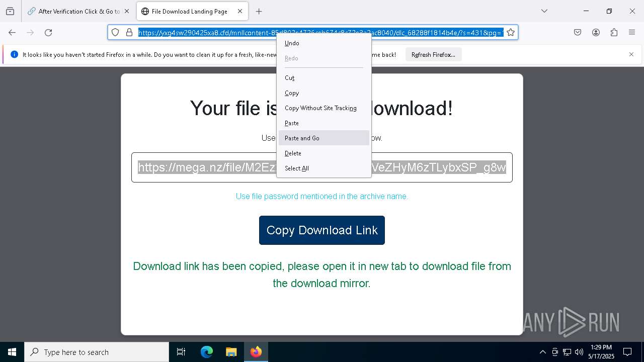The height and width of the screenshot is (362, 644).
Task: Choose Copy from the context menu
Action: (324, 93)
